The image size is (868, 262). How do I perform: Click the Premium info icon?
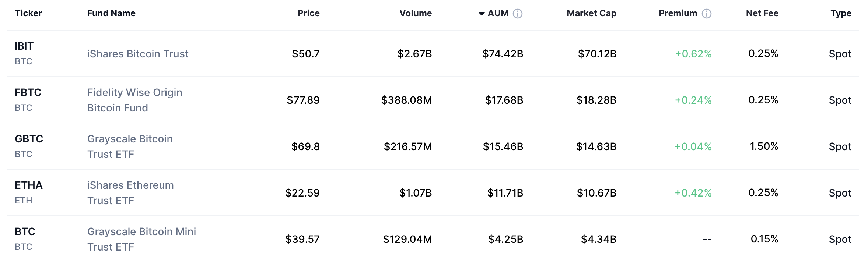[706, 14]
